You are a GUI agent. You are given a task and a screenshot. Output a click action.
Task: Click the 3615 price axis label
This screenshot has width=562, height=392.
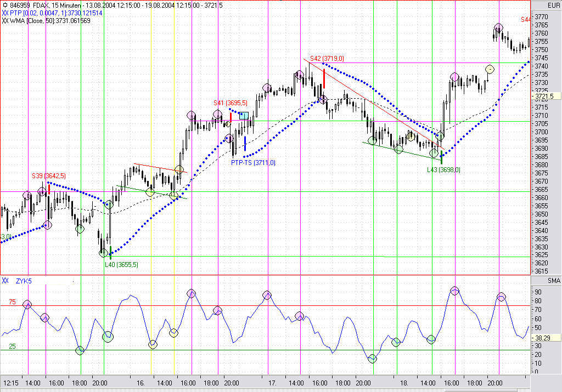(x=541, y=271)
